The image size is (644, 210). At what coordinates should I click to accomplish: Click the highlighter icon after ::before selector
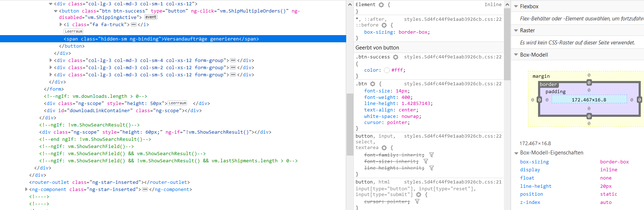[384, 25]
